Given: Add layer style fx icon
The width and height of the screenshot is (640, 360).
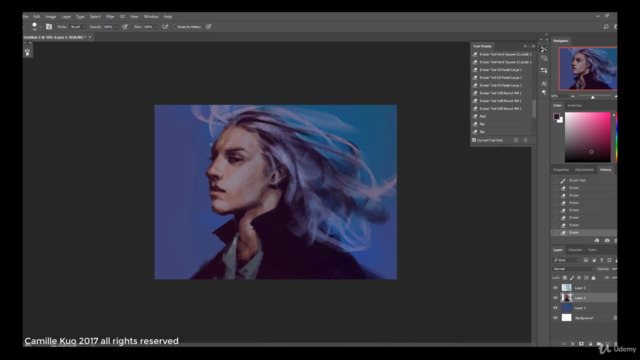Looking at the screenshot, I should 573,344.
